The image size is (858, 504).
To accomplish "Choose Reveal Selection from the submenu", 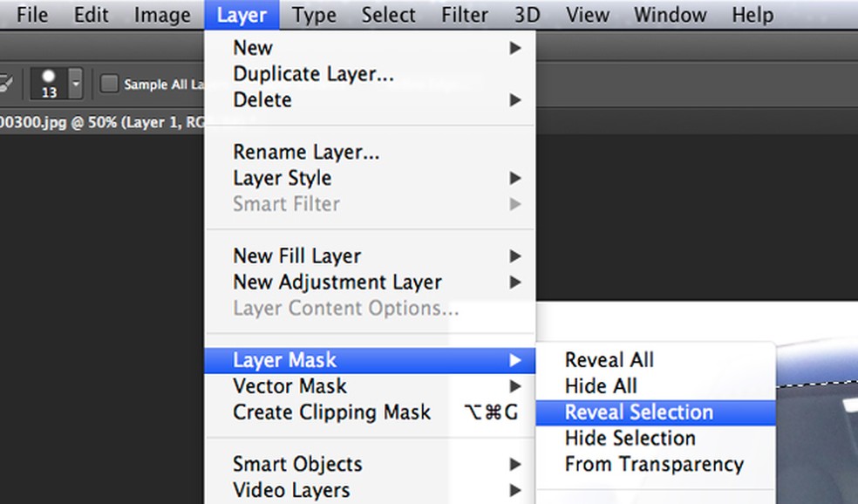I will [x=638, y=412].
